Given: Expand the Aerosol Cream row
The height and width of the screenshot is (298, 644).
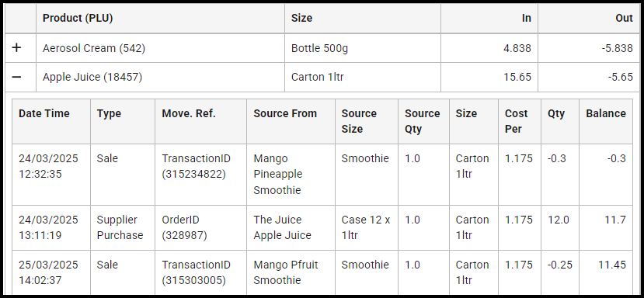Looking at the screenshot, I should coord(16,48).
